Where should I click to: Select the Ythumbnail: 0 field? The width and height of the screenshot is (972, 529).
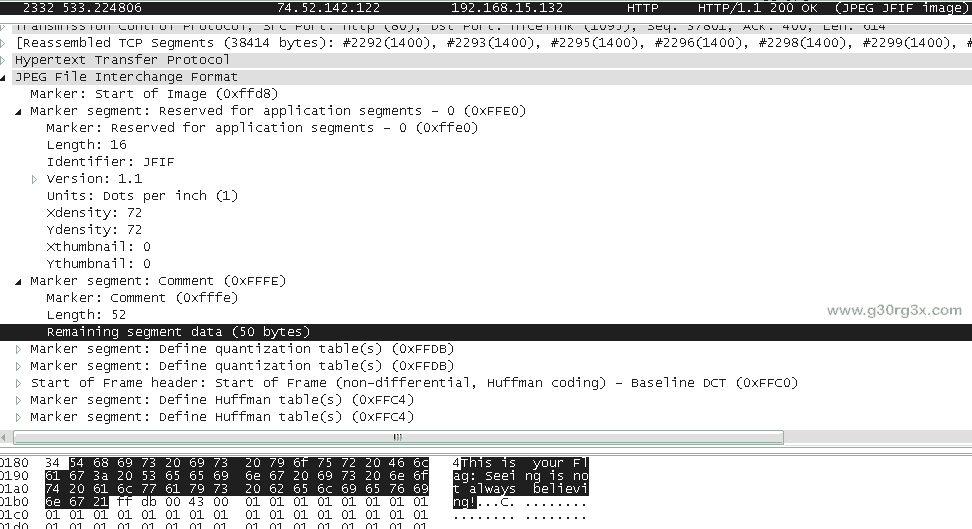(98, 264)
